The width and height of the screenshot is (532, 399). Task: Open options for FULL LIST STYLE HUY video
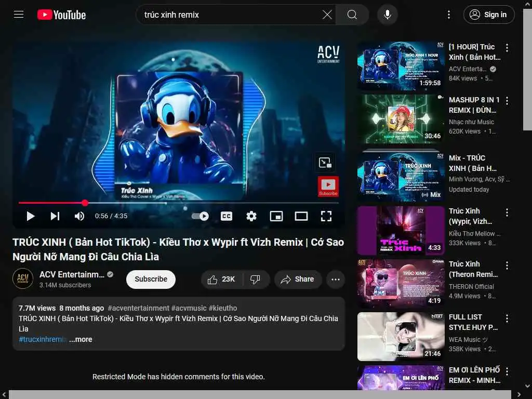click(x=507, y=318)
